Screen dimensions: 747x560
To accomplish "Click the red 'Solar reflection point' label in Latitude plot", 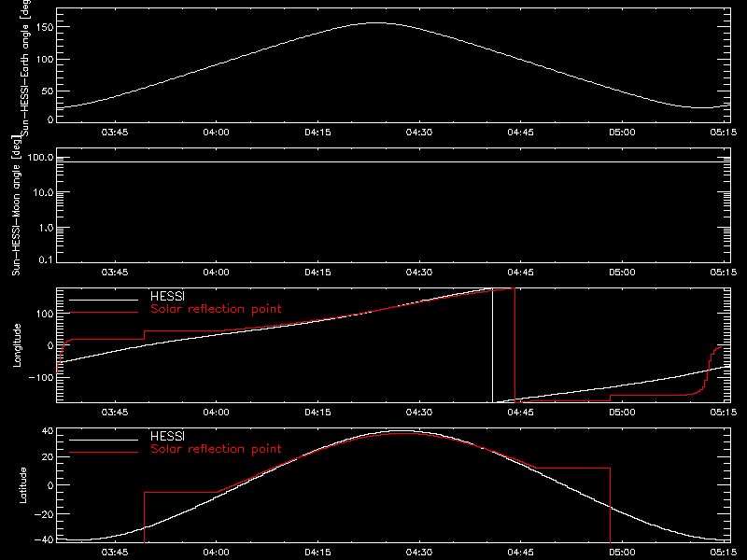I will (x=216, y=449).
